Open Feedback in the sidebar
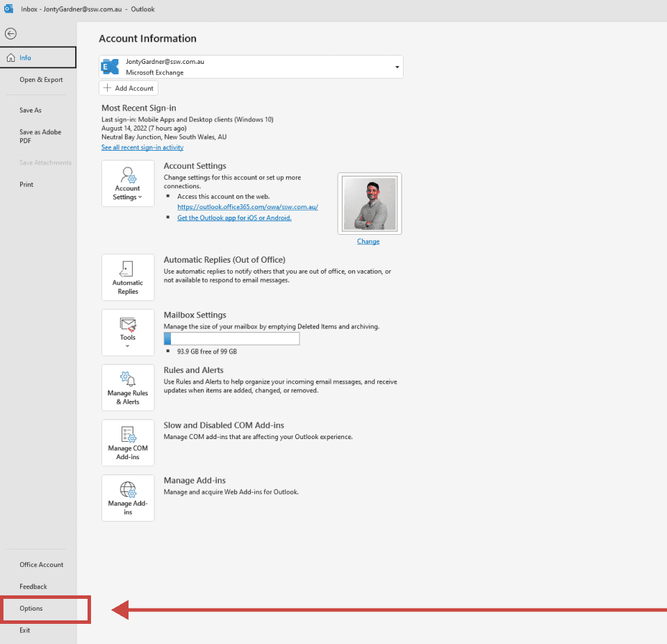This screenshot has width=667, height=644. pyautogui.click(x=33, y=586)
